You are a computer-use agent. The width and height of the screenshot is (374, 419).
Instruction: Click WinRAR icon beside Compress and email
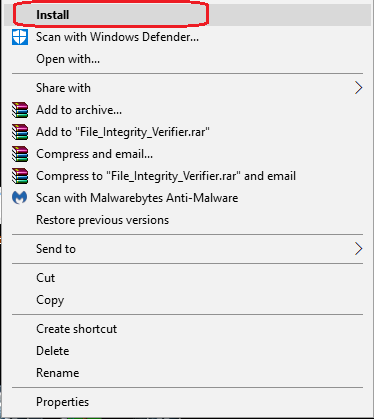click(x=20, y=154)
